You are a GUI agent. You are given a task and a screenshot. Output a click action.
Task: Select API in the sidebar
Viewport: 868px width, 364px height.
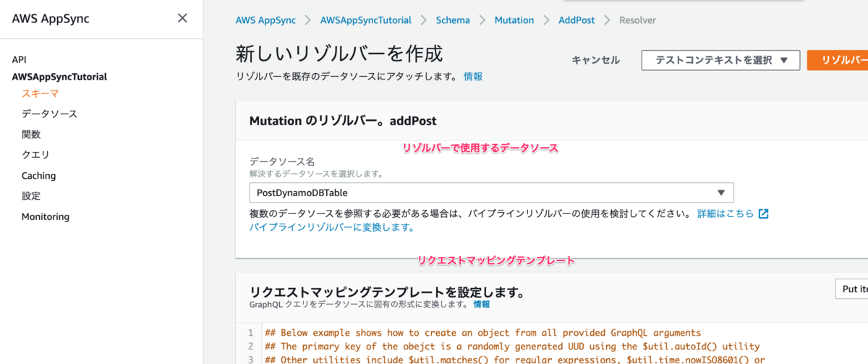tap(19, 60)
